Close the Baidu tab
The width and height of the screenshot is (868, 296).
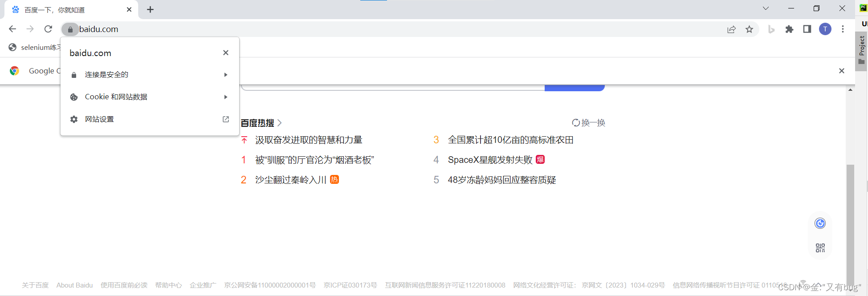[129, 9]
